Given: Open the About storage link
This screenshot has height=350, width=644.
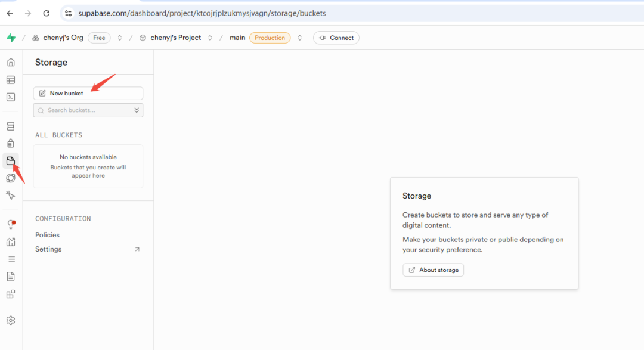Looking at the screenshot, I should [x=433, y=270].
